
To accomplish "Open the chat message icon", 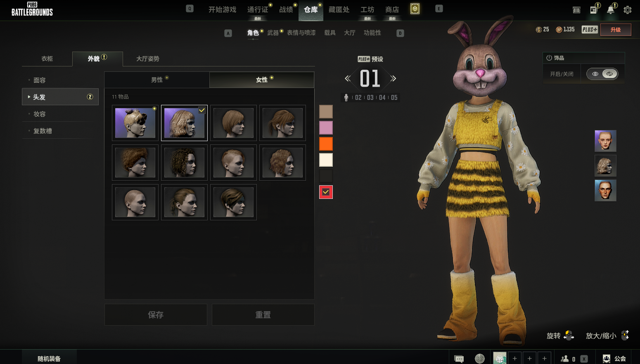I will (459, 359).
